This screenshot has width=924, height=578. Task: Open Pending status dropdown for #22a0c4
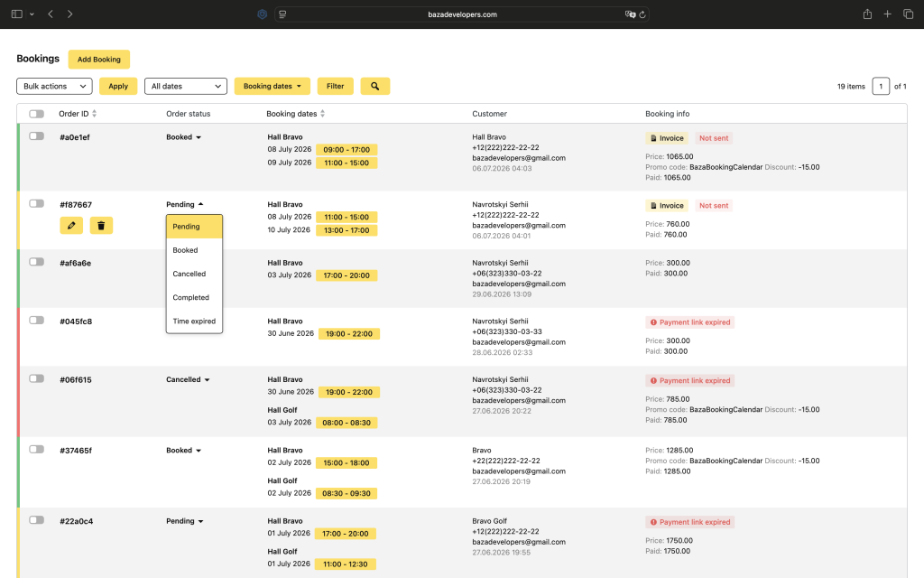(x=184, y=521)
